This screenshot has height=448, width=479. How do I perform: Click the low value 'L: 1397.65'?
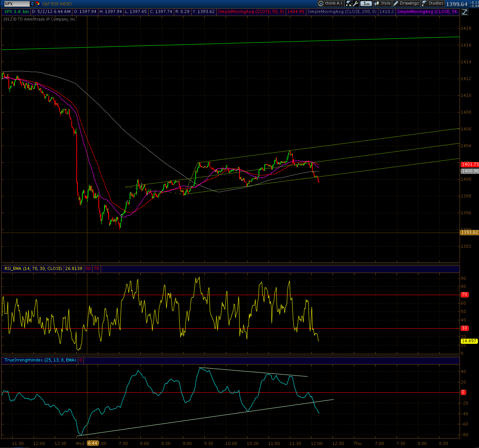click(137, 12)
